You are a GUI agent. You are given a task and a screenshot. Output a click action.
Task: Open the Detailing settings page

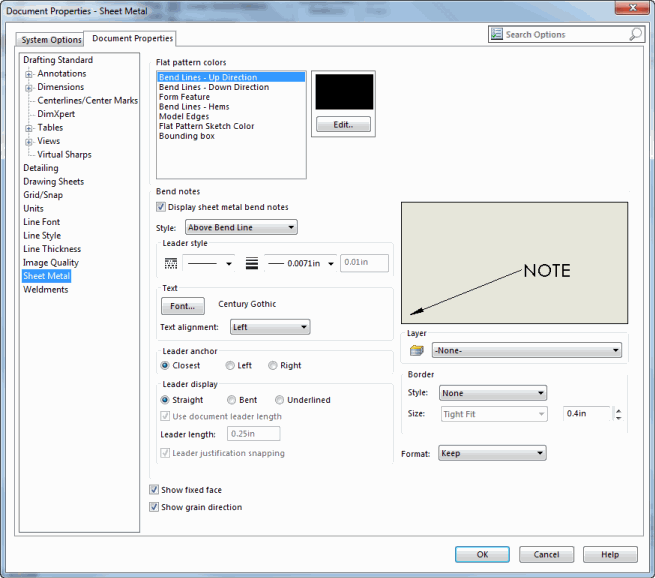[41, 168]
